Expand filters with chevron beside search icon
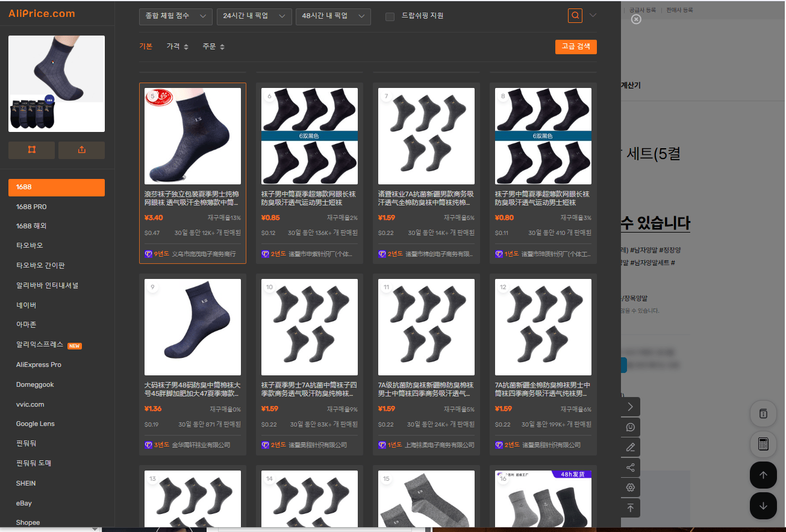 593,16
